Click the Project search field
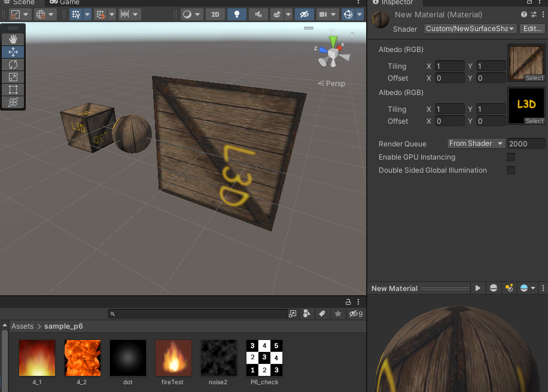Screen dimensions: 548x392 pos(198,314)
